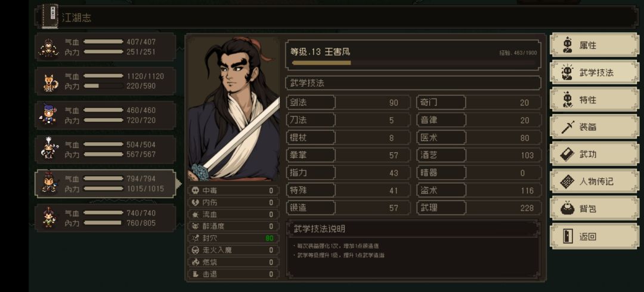Click the 江湖志 book icon
The height and width of the screenshot is (292, 644).
click(50, 17)
